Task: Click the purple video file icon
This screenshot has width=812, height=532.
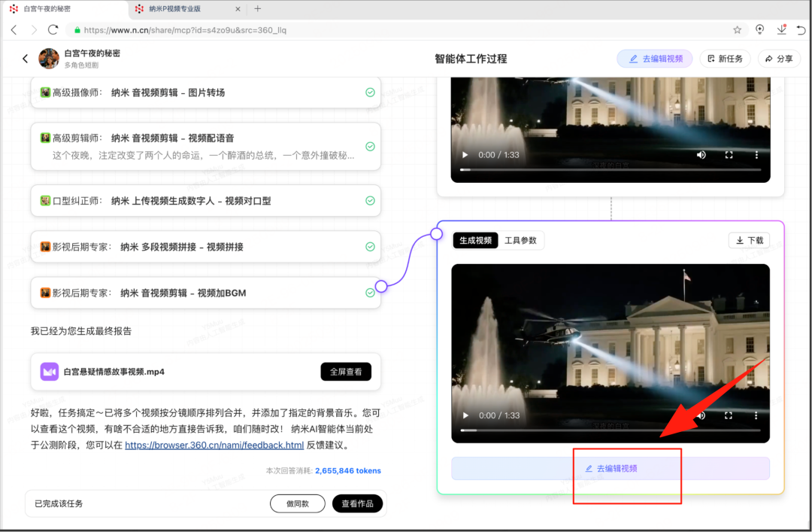Action: 49,372
